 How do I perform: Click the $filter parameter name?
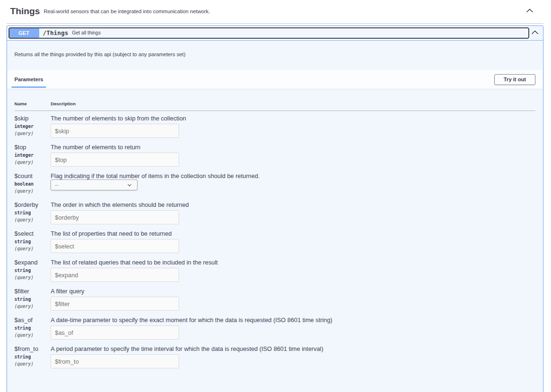tap(22, 291)
